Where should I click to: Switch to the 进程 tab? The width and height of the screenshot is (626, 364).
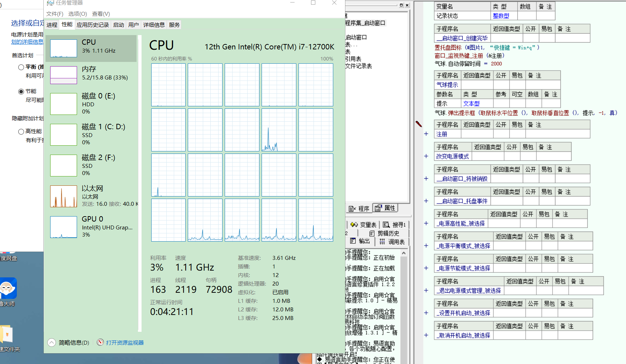pos(52,25)
